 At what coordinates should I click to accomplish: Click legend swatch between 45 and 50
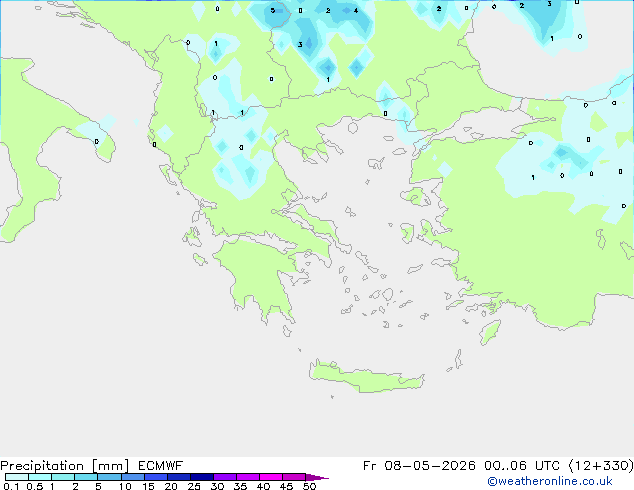pos(294,477)
